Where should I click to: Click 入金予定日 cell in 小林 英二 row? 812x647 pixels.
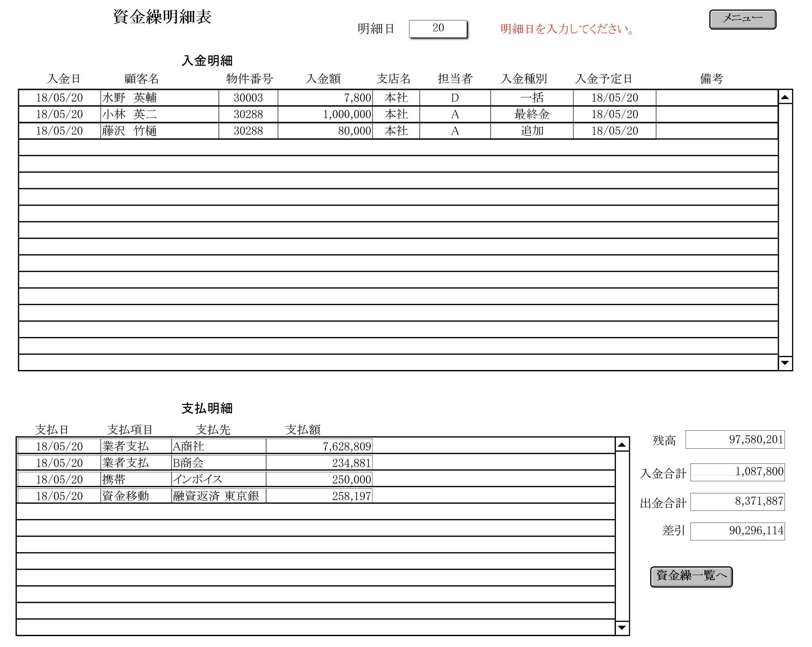(x=615, y=114)
